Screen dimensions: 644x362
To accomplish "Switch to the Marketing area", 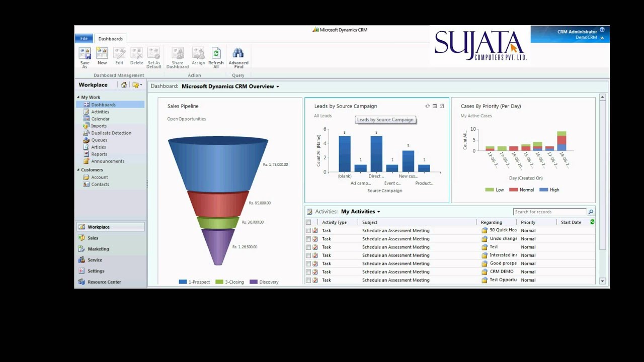I will tap(98, 249).
